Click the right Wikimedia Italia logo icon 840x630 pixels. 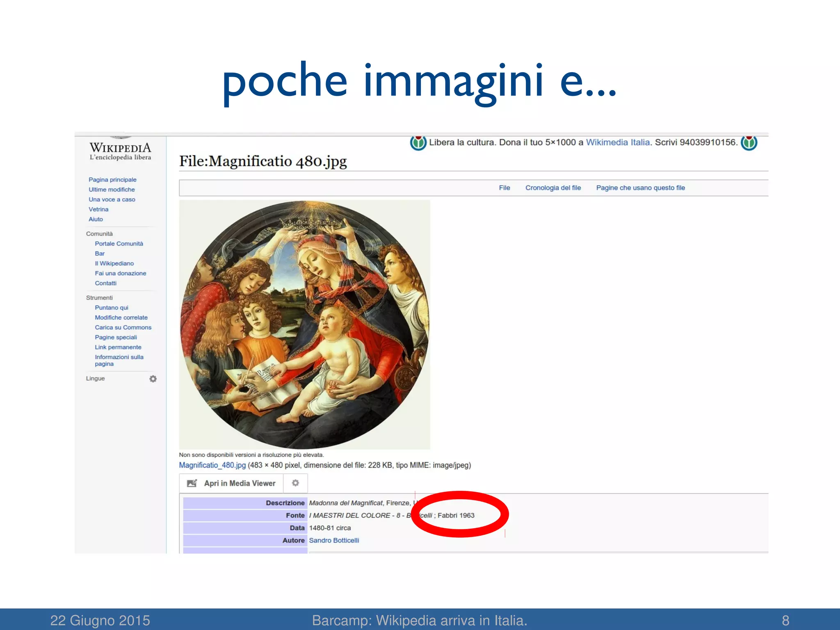[749, 143]
